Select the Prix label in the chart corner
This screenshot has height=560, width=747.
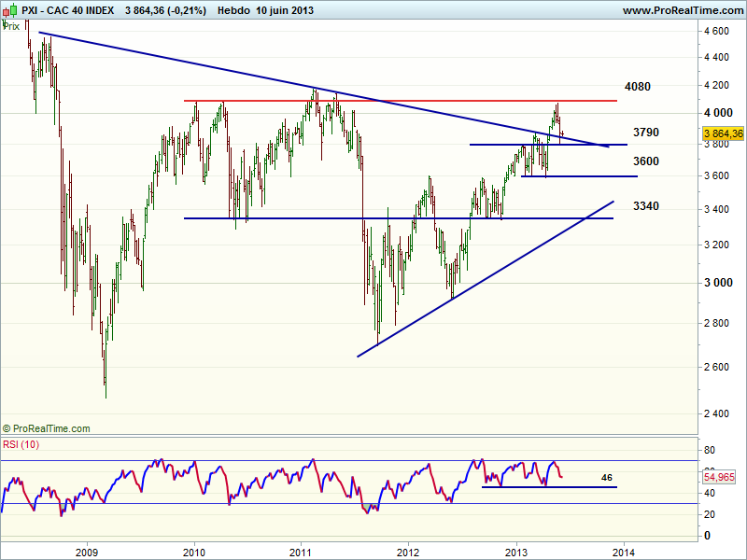(x=12, y=26)
